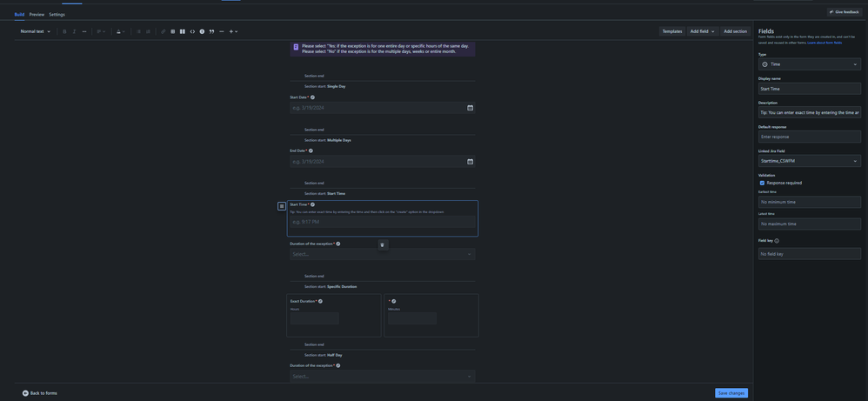The image size is (868, 401).
Task: Toggle the Response required checkbox
Action: click(762, 183)
